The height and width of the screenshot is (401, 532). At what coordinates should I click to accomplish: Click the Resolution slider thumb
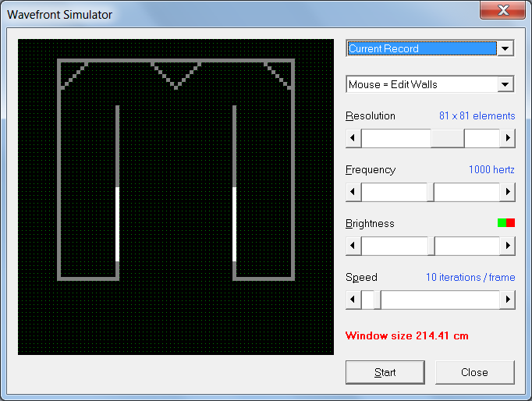448,138
